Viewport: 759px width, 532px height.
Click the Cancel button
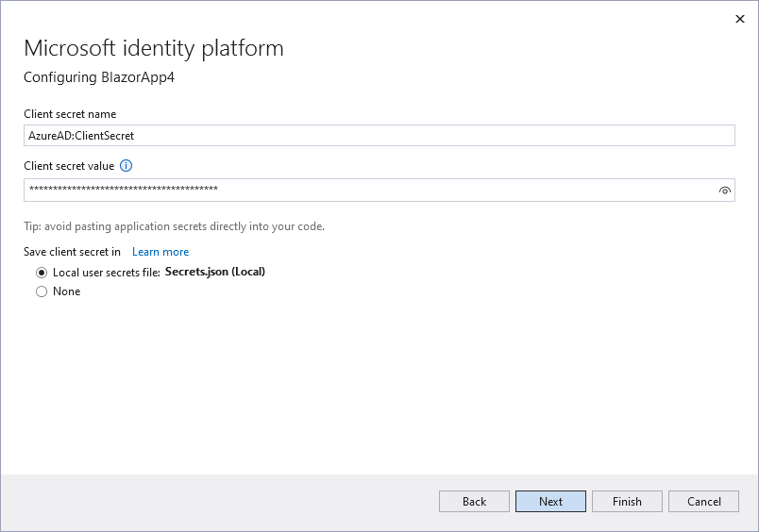[x=703, y=502]
